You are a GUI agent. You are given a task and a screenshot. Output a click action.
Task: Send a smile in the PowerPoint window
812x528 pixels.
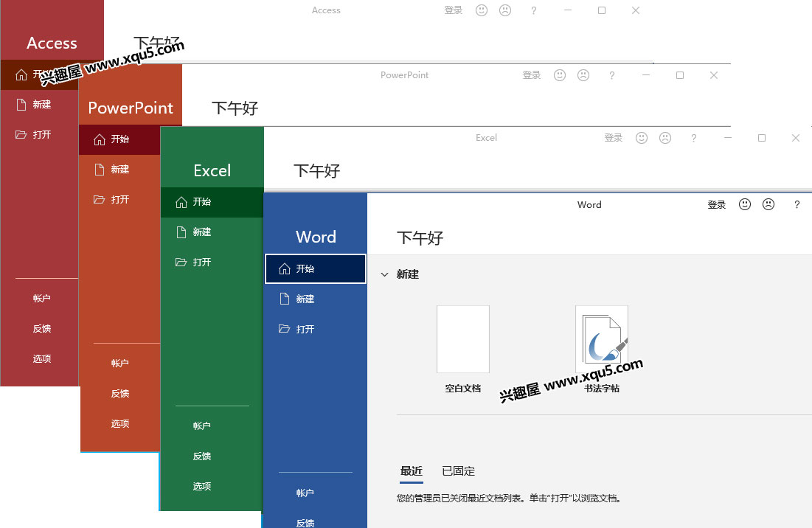point(560,75)
